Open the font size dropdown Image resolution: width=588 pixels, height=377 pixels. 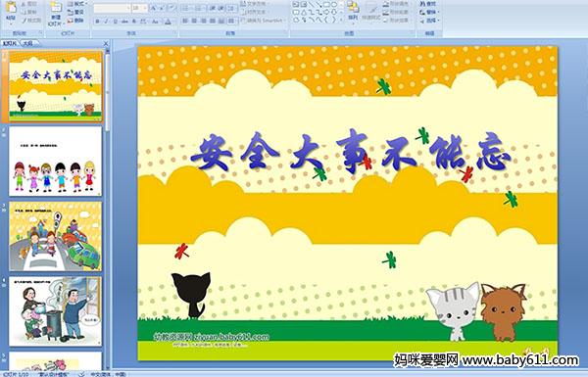point(145,8)
